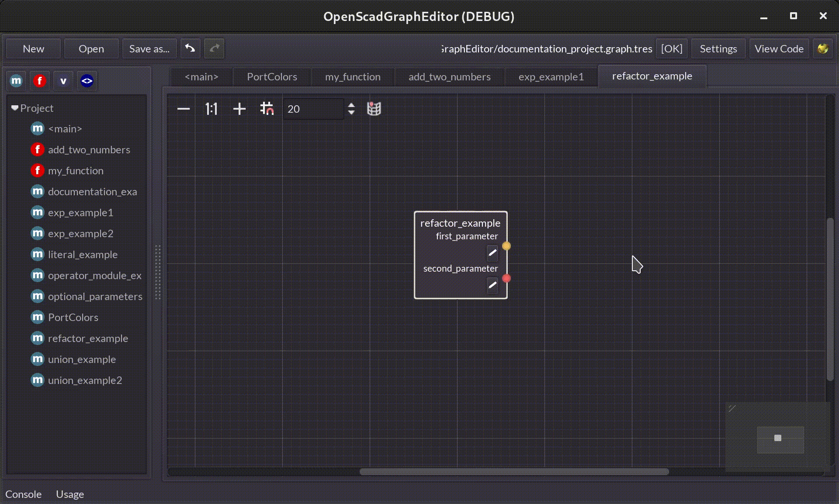Click module icon beside literal_example
Viewport: 839px width, 504px height.
[38, 254]
